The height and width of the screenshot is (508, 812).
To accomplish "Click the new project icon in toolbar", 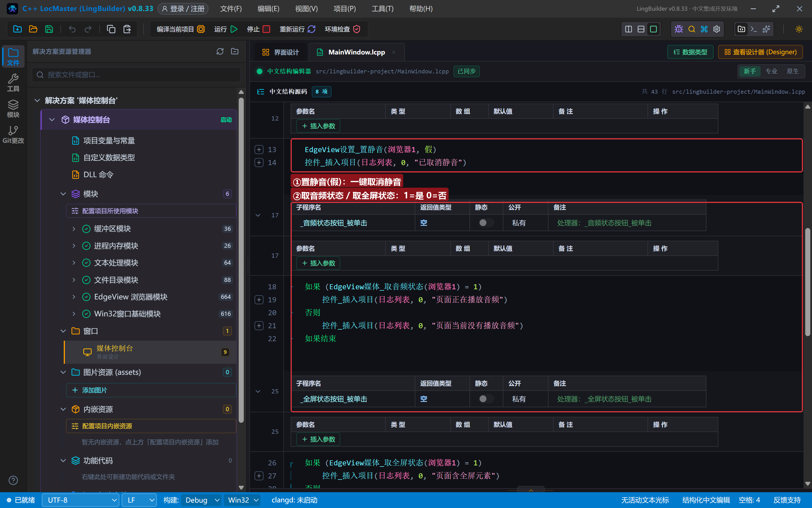I will pos(17,29).
